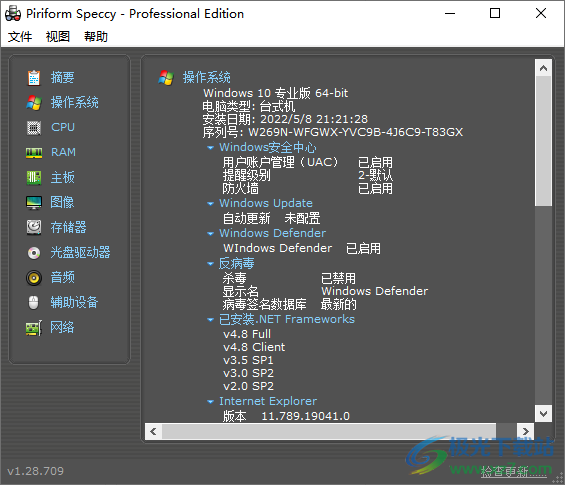This screenshot has width=565, height=485.
Task: Select 存储器 in the sidebar
Action: point(68,227)
